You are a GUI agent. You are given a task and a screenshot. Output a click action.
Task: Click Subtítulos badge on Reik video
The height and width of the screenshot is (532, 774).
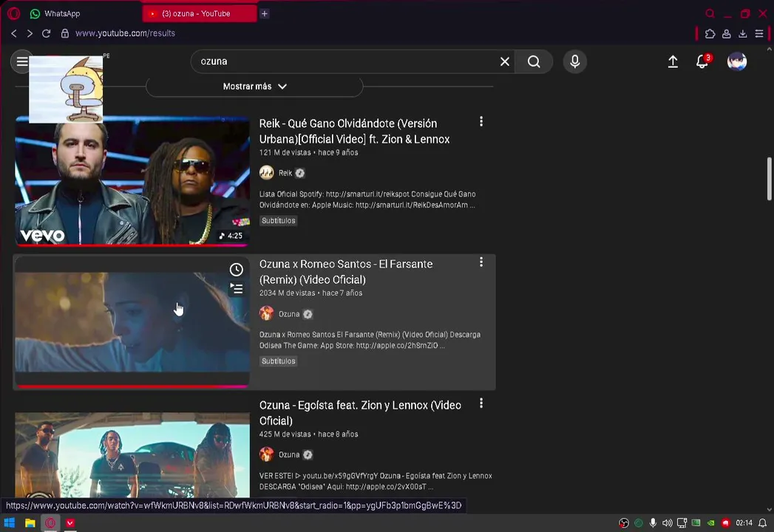279,221
